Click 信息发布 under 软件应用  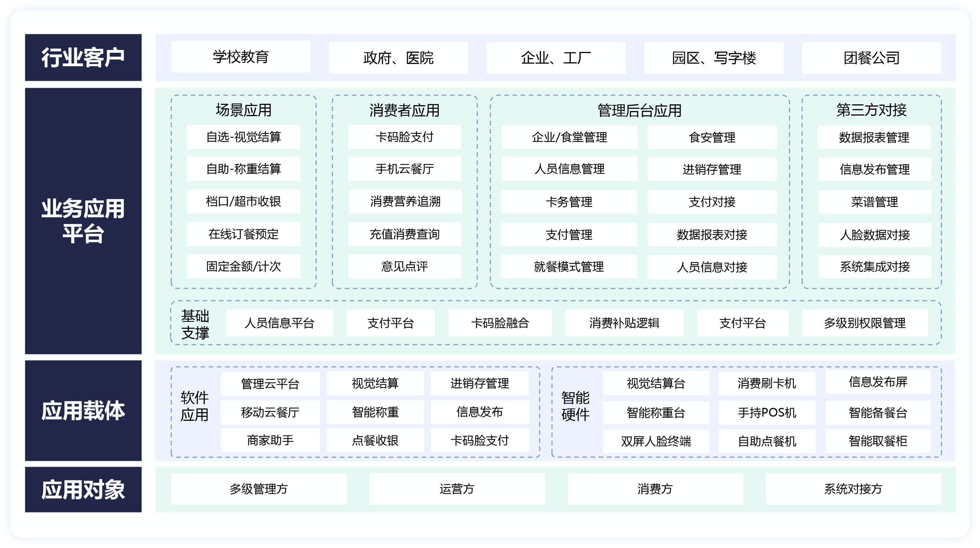coord(480,412)
